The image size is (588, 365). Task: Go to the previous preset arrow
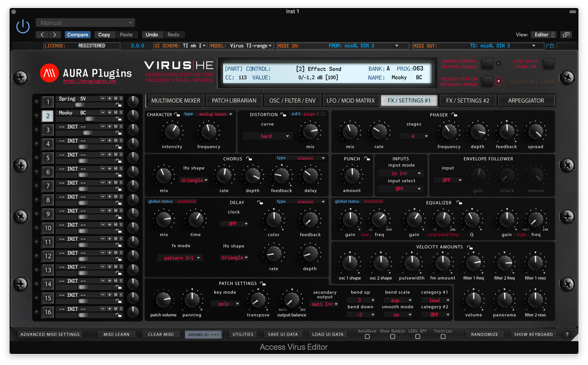tap(42, 34)
